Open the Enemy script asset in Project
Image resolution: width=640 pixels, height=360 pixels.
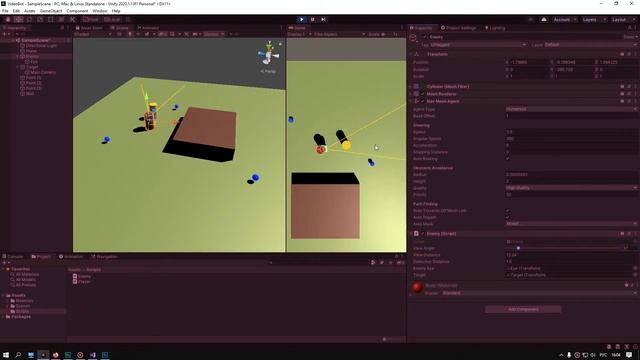[82, 276]
